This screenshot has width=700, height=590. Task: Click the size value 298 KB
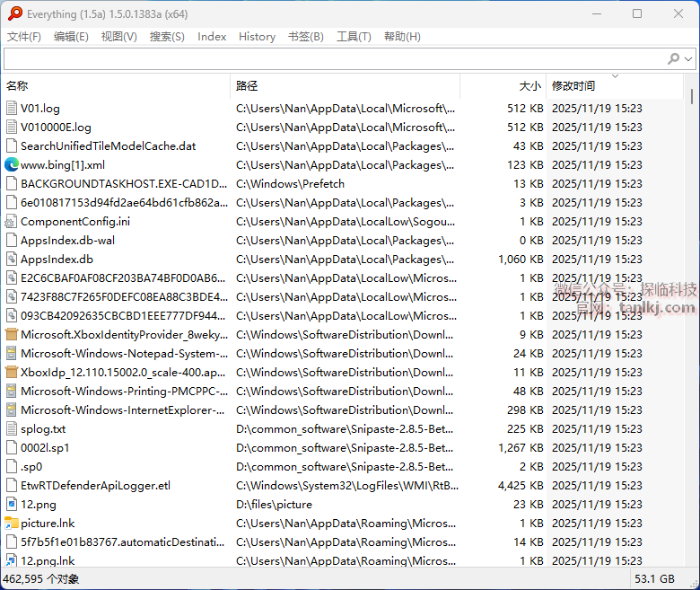525,410
